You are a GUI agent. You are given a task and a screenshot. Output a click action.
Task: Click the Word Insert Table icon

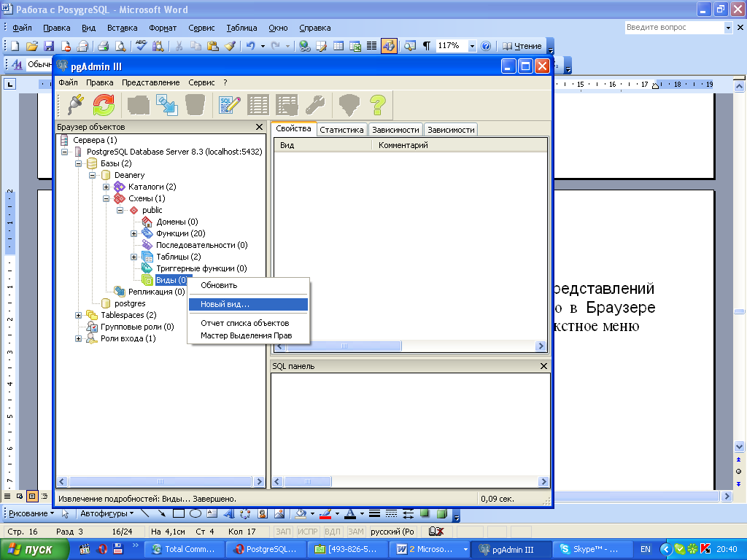click(x=338, y=46)
